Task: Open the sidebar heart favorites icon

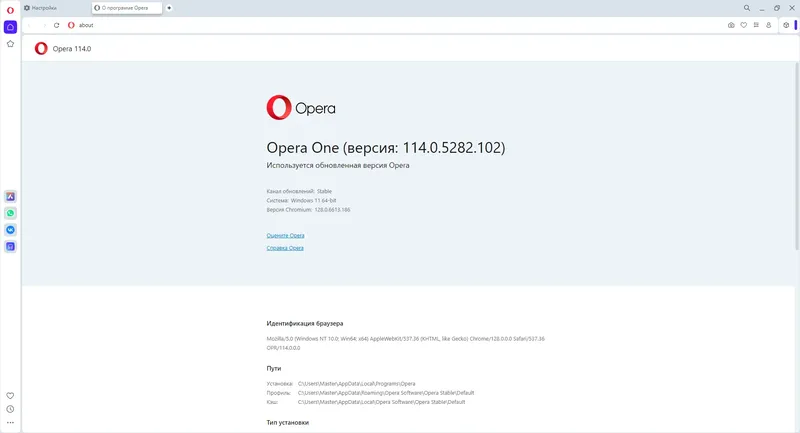Action: click(x=10, y=396)
